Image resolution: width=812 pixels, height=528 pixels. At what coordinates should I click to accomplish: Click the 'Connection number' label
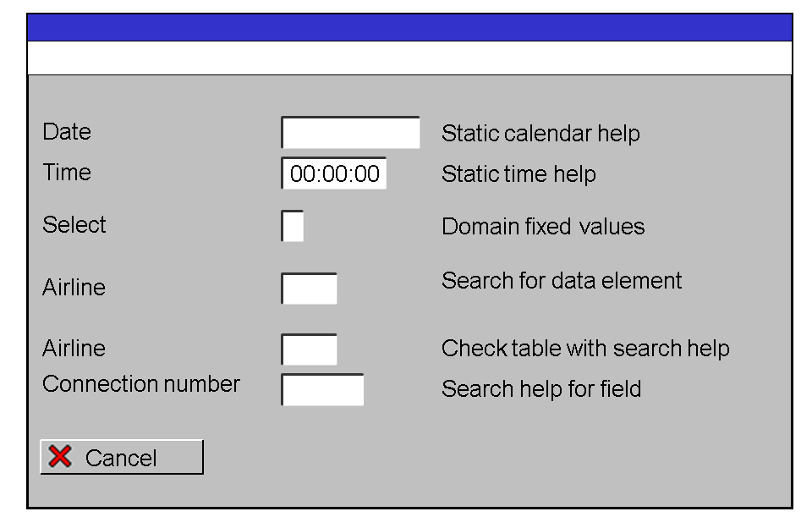pyautogui.click(x=141, y=384)
